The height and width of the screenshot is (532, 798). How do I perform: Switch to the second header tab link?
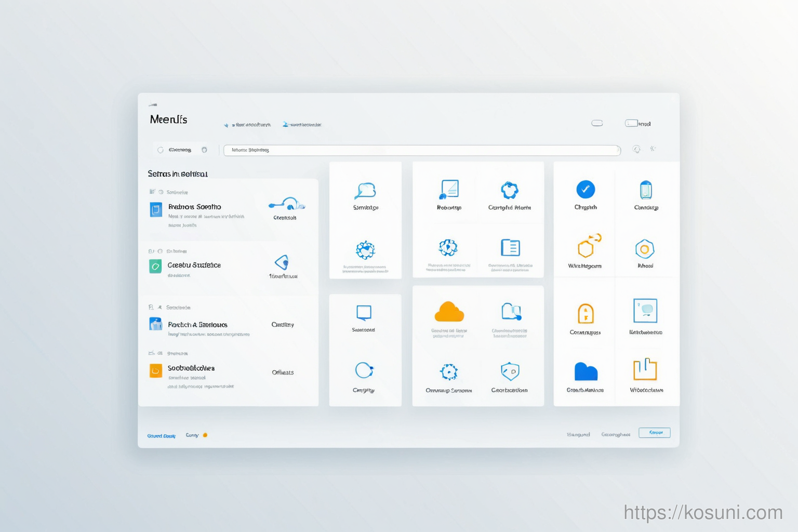(302, 125)
